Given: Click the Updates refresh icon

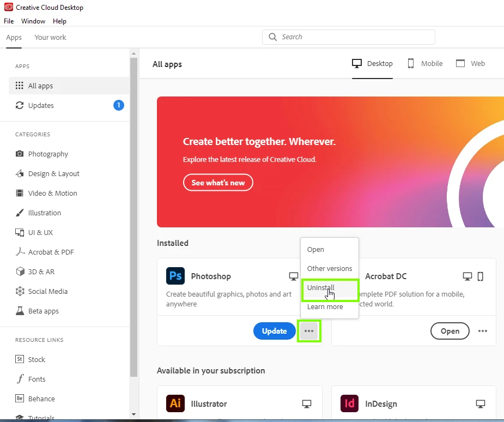Looking at the screenshot, I should (20, 105).
